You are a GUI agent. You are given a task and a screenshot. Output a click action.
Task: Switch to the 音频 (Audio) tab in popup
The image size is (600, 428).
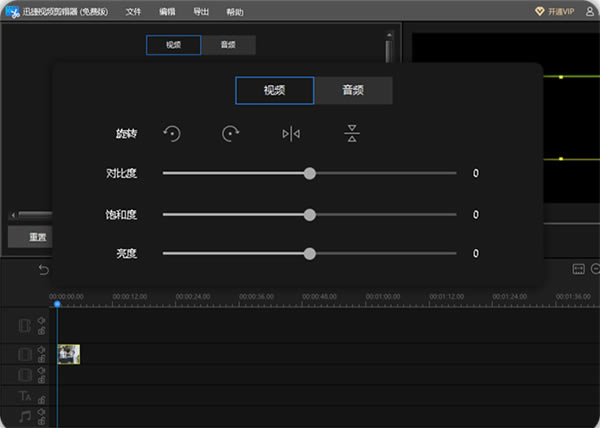[353, 90]
